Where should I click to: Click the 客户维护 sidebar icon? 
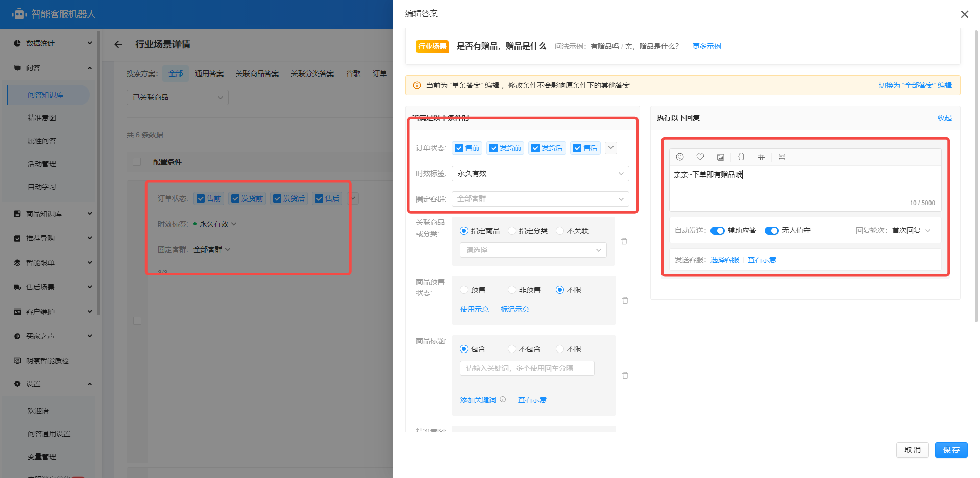17,312
